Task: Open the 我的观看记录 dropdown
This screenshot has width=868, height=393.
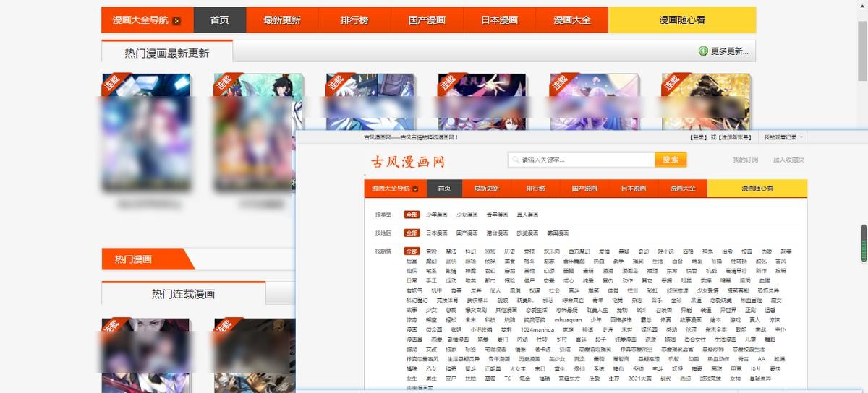Action: pos(785,137)
